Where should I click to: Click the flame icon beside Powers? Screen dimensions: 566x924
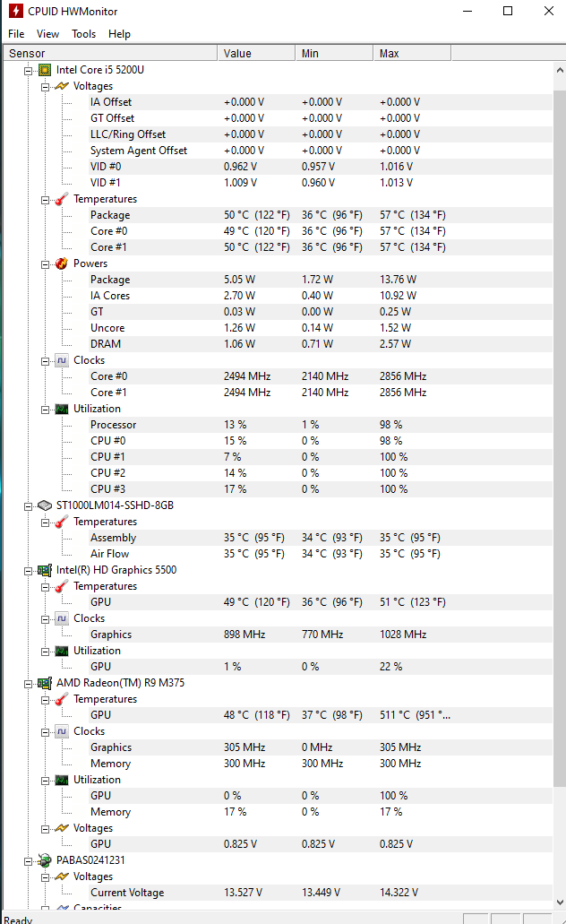[x=62, y=263]
